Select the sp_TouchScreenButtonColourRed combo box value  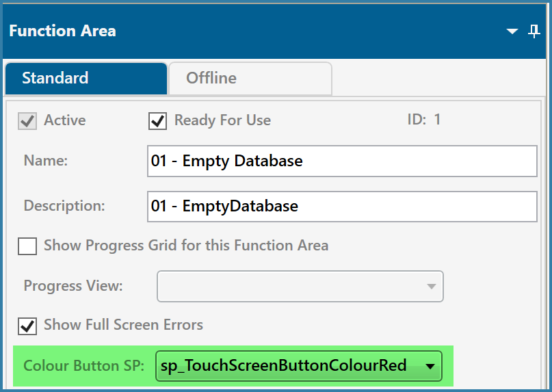[x=298, y=366]
